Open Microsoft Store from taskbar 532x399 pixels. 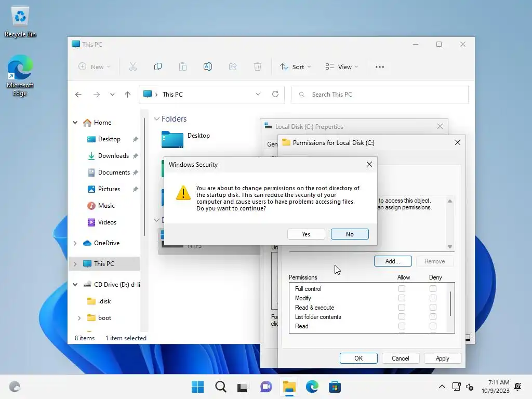pyautogui.click(x=335, y=387)
